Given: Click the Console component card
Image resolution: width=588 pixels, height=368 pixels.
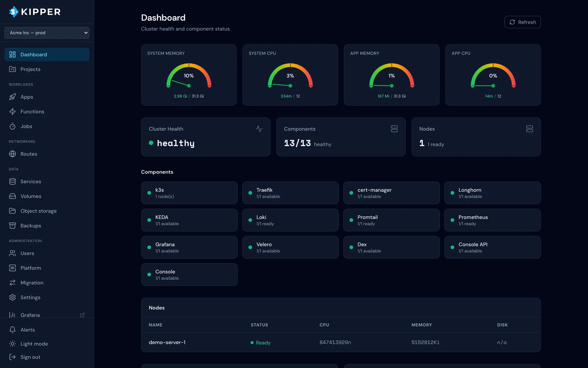Looking at the screenshot, I should (x=189, y=275).
